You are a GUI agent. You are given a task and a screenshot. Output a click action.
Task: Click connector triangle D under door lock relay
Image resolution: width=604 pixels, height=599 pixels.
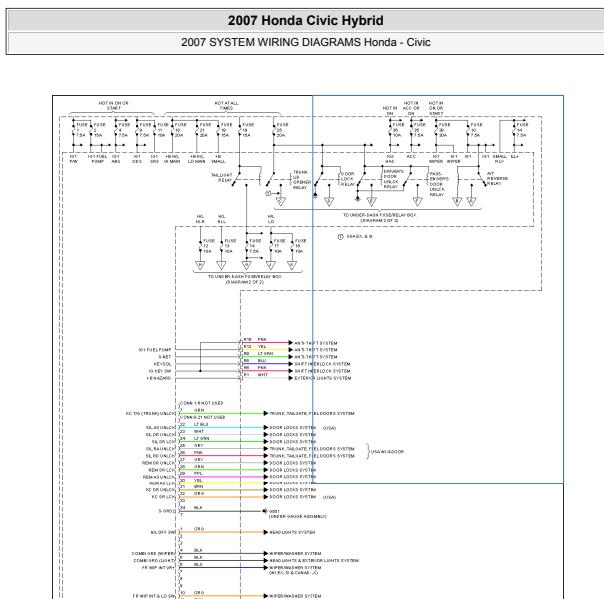pos(329,201)
